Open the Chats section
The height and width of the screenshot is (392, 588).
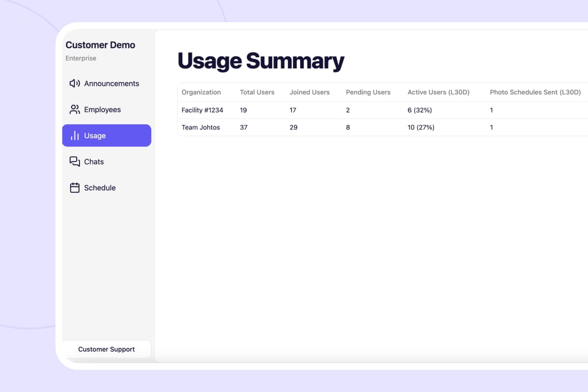[x=107, y=162]
